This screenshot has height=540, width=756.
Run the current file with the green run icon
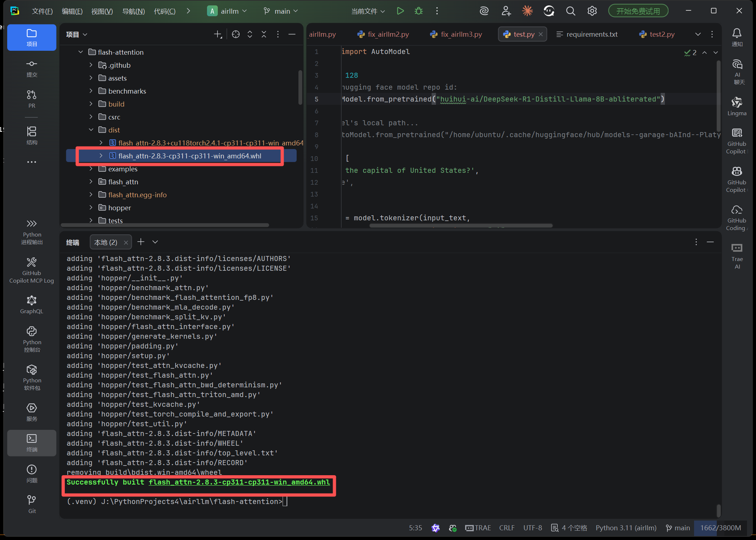[400, 11]
